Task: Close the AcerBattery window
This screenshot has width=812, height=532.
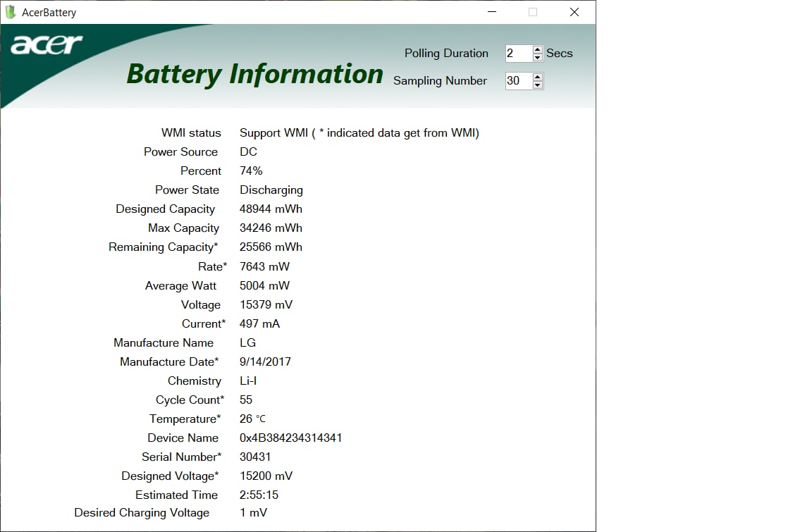Action: tap(574, 12)
